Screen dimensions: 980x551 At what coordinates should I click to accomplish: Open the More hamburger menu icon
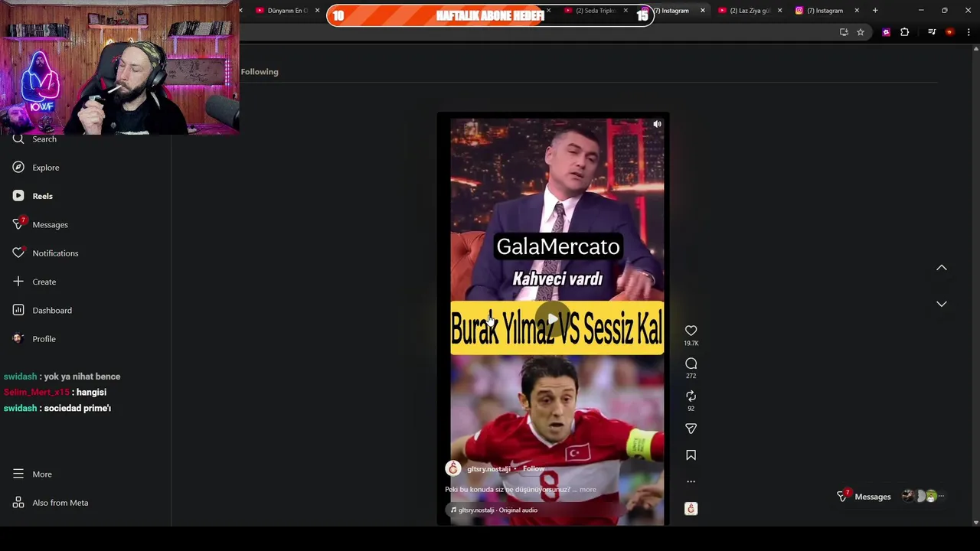click(18, 474)
